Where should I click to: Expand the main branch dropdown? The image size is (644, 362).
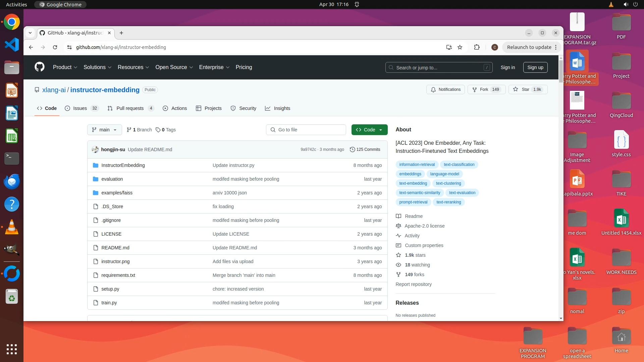tap(104, 130)
